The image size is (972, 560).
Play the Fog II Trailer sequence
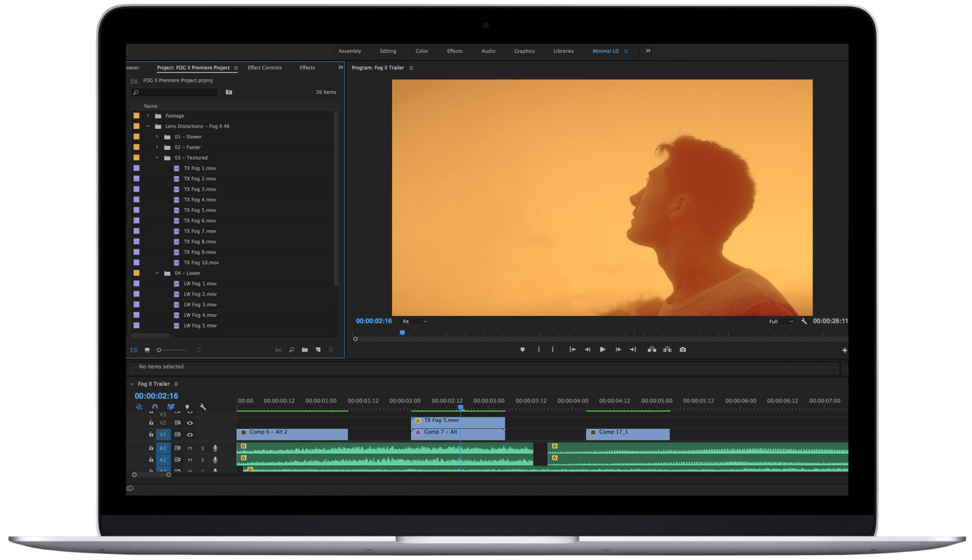(603, 350)
